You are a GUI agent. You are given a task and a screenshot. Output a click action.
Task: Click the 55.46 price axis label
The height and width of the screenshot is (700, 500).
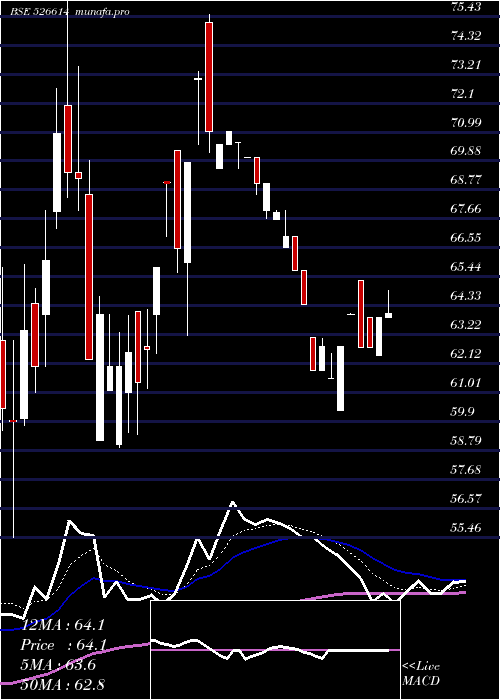coord(466,528)
